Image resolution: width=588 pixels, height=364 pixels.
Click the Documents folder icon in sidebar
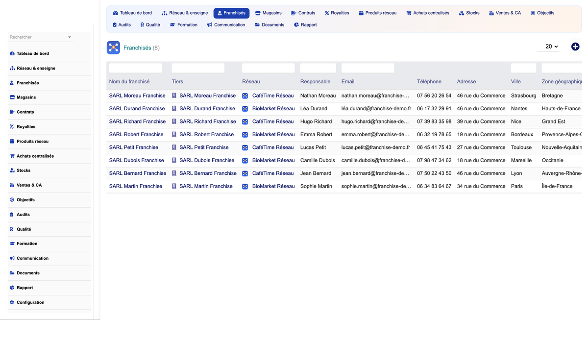(x=12, y=273)
